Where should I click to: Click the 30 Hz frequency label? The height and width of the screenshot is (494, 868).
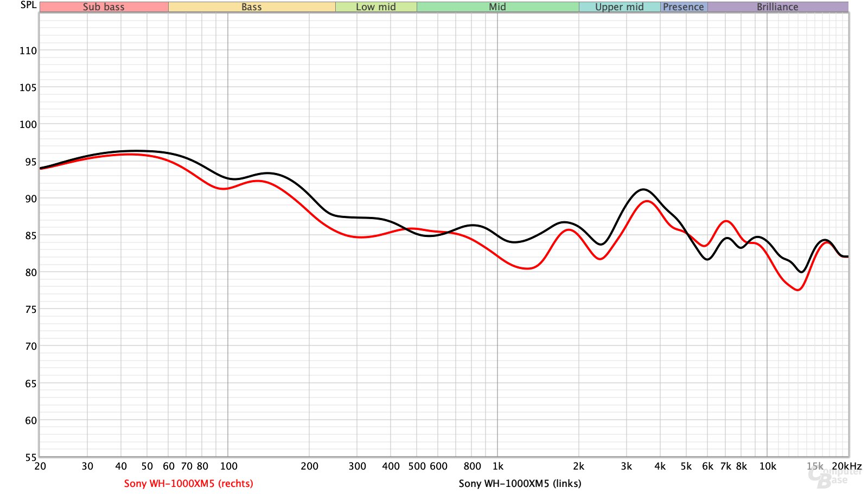[x=87, y=466]
